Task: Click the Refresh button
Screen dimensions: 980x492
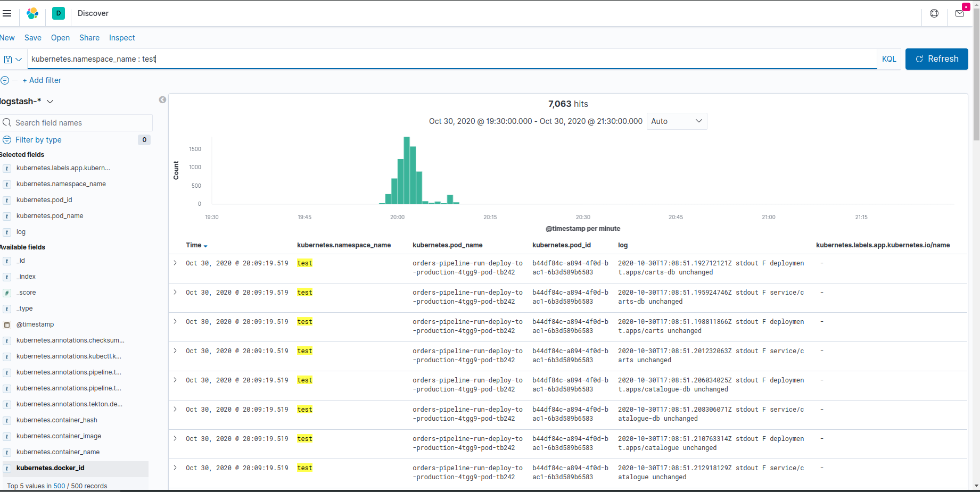Action: coord(937,59)
